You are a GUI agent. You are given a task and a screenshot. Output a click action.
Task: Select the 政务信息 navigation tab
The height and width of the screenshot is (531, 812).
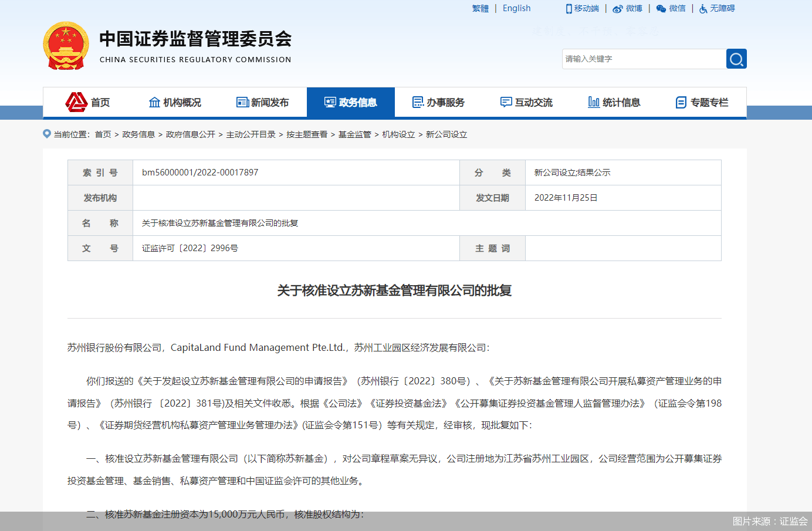tap(350, 103)
